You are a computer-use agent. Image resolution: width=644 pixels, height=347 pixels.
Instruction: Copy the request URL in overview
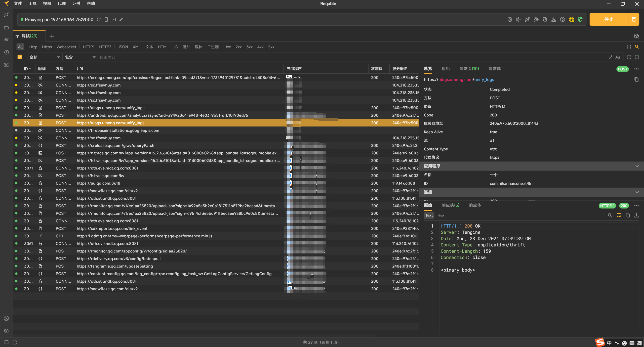[636, 79]
